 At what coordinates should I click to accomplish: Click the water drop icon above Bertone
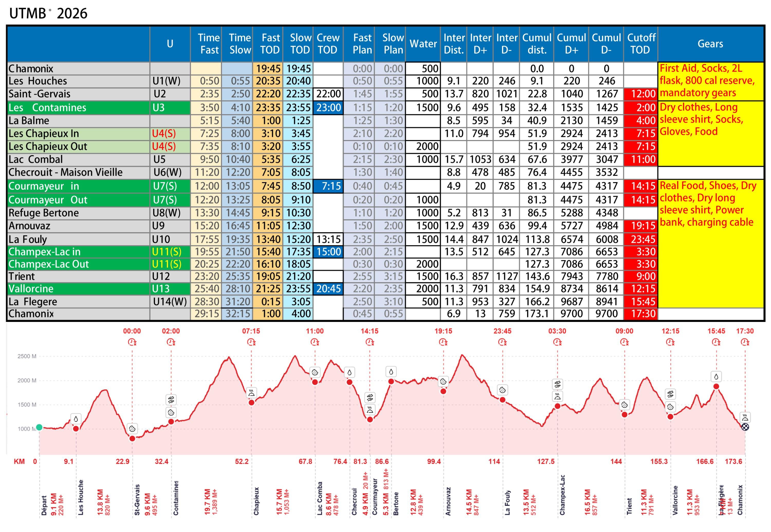(391, 371)
